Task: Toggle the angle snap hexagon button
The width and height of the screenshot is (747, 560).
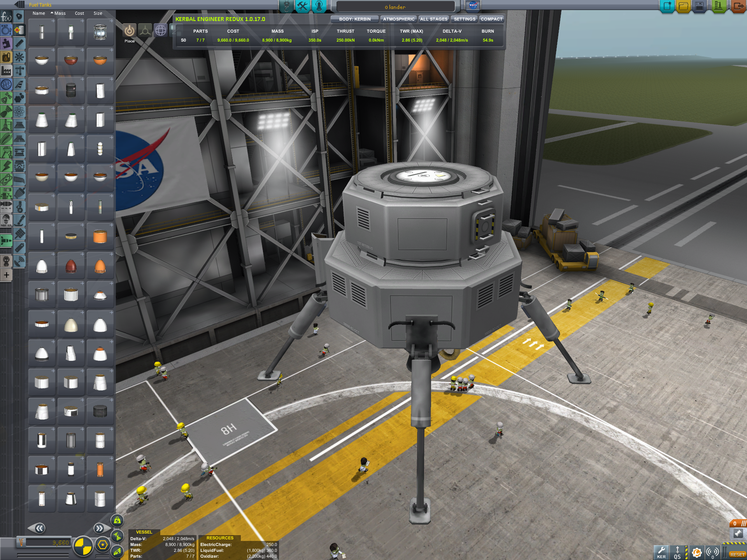Action: [103, 545]
